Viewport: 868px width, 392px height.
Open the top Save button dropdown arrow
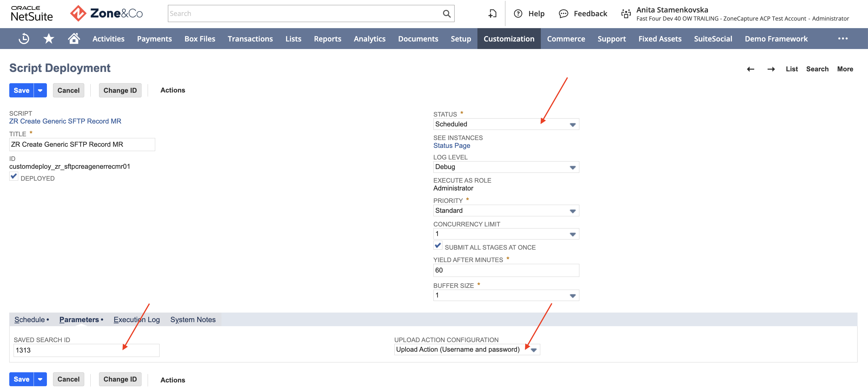point(40,90)
